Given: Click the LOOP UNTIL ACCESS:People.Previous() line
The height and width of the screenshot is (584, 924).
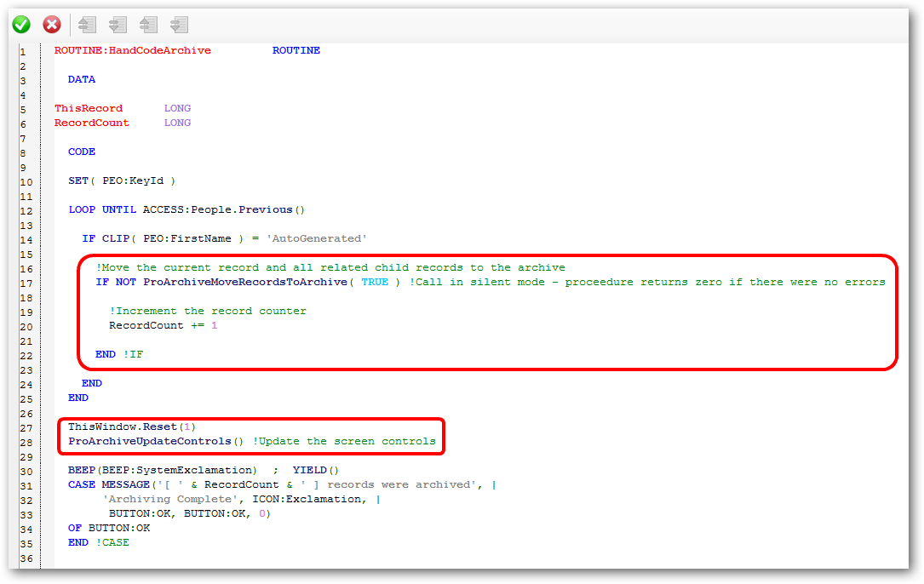Looking at the screenshot, I should pyautogui.click(x=187, y=210).
